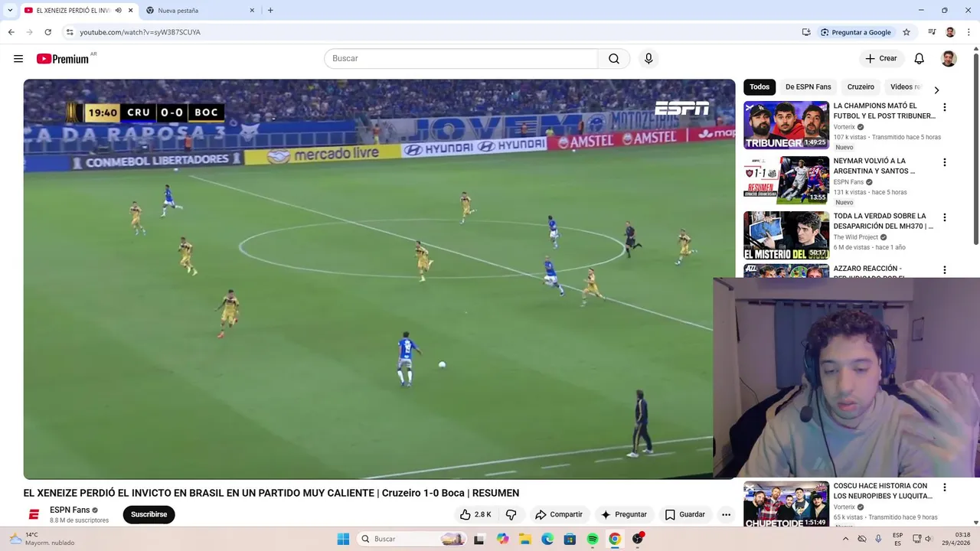Click the Compartir share button
Image resolution: width=980 pixels, height=551 pixels.
coord(559,514)
